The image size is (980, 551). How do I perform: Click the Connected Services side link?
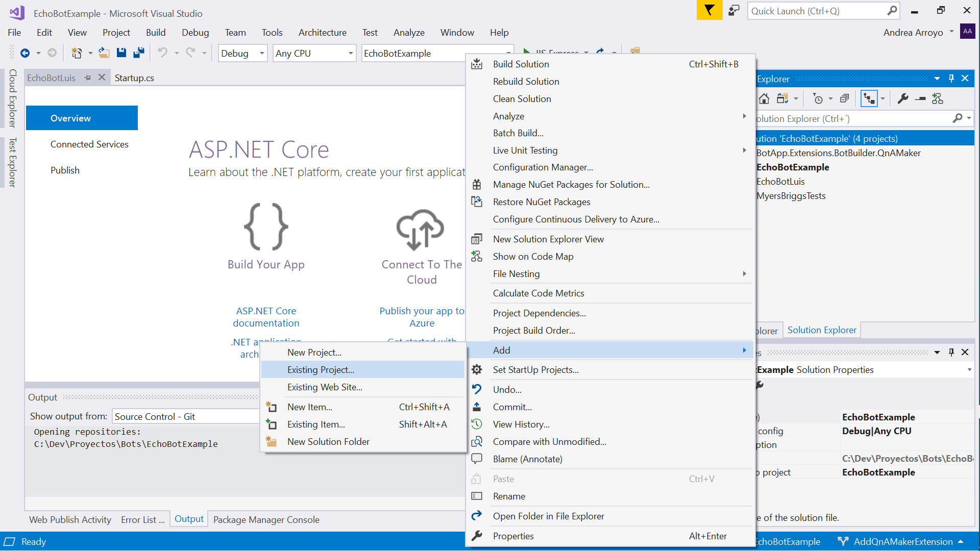click(89, 144)
